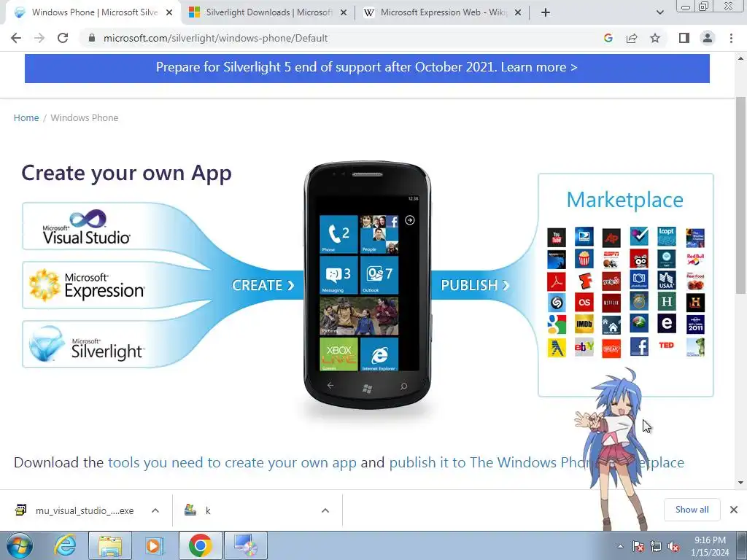The image size is (747, 560).
Task: Show all downloads
Action: click(x=692, y=510)
